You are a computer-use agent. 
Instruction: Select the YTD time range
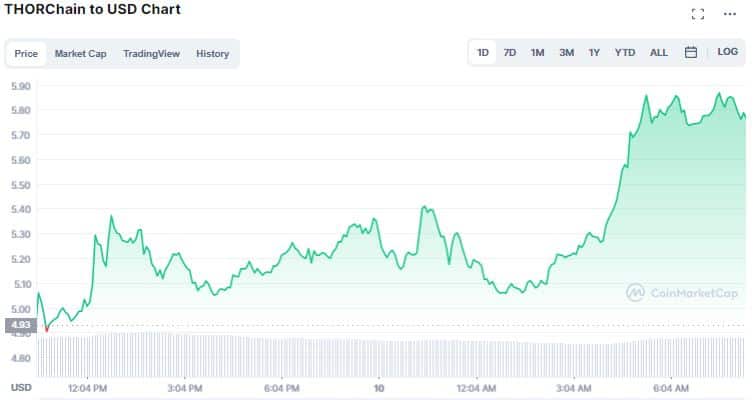(625, 52)
